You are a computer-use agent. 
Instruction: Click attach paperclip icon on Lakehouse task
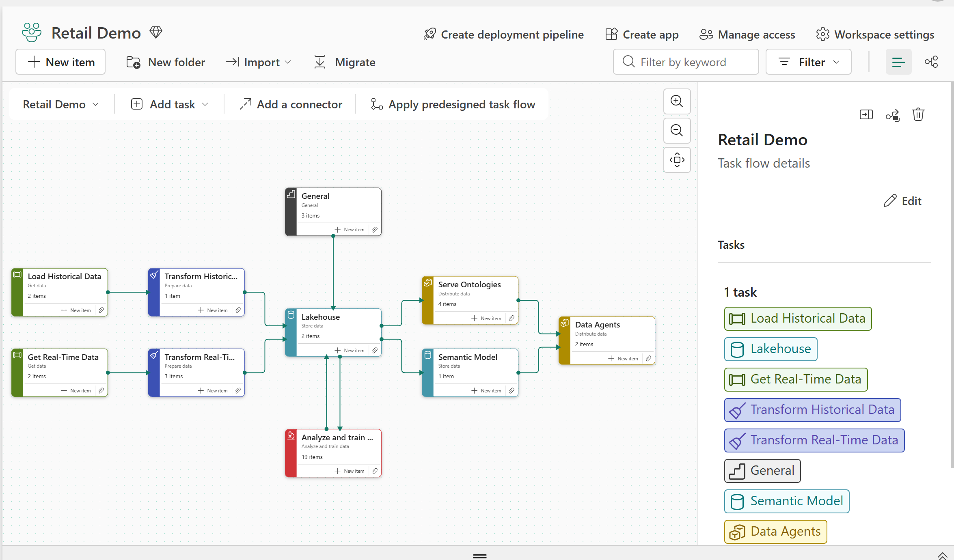point(375,351)
